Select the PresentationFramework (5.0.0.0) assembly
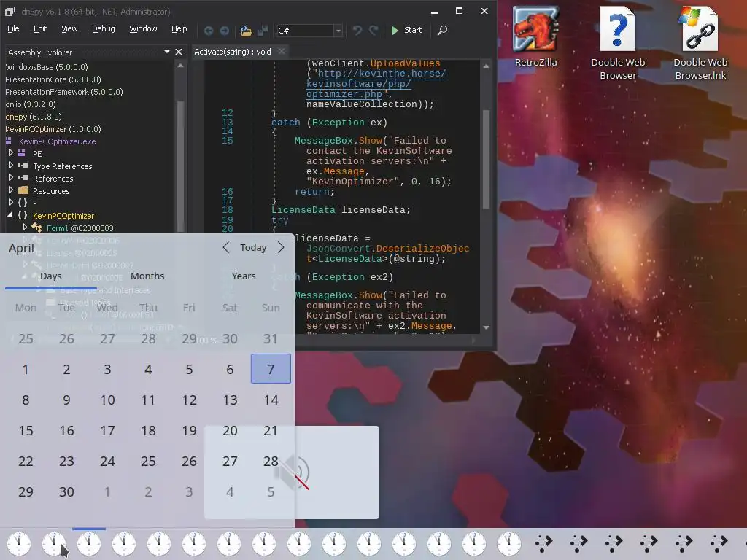747x560 pixels. (64, 92)
